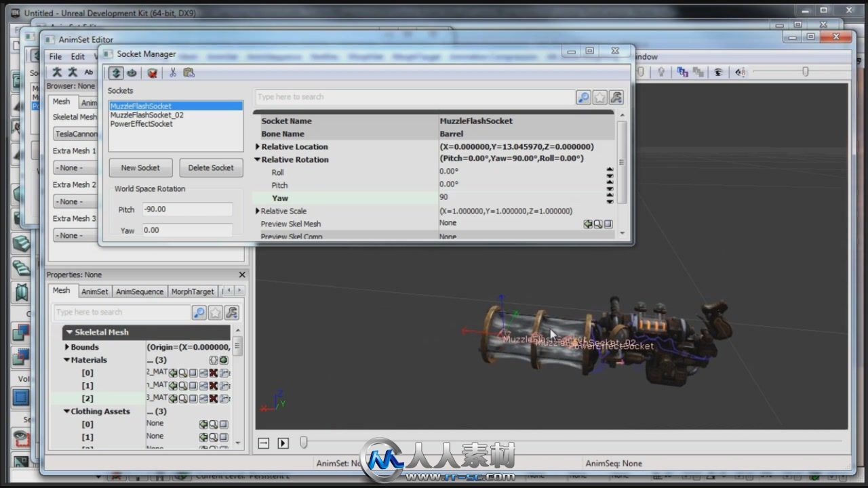Click the clear preview red icon in Socket Manager
Screen dimensions: 868x488
coord(153,73)
